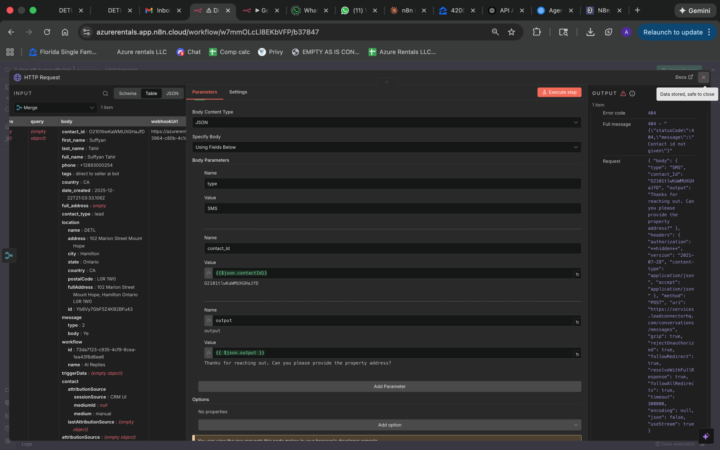The width and height of the screenshot is (720, 450).
Task: Click the warning triangle icon beside OUTPUT
Action: 623,93
